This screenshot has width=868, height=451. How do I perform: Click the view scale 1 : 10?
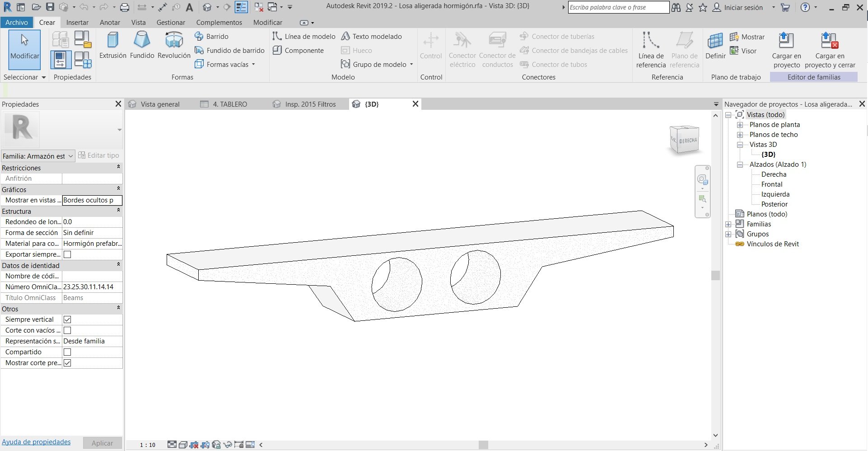[147, 445]
